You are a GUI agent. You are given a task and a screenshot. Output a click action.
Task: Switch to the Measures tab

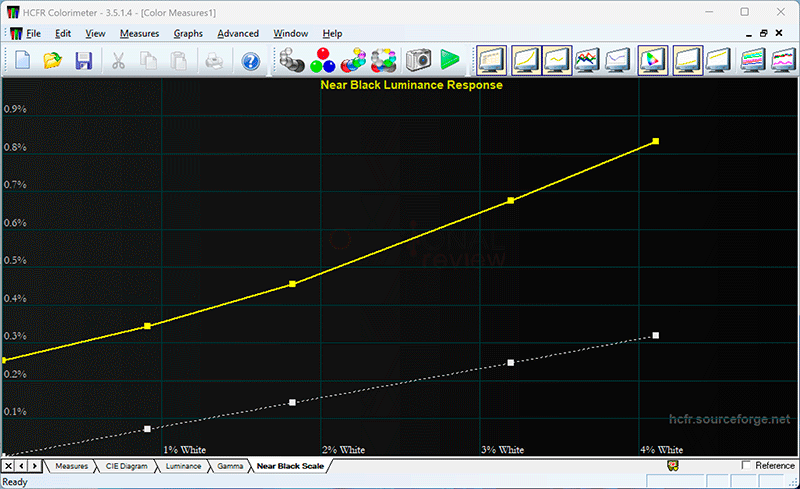click(71, 466)
